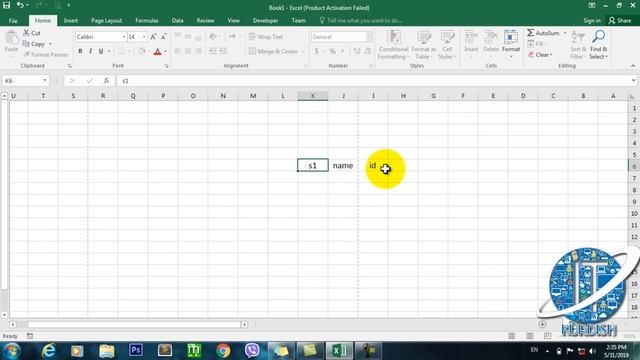This screenshot has width=640, height=360.
Task: Open Internet Explorer from taskbar
Action: click(x=48, y=351)
